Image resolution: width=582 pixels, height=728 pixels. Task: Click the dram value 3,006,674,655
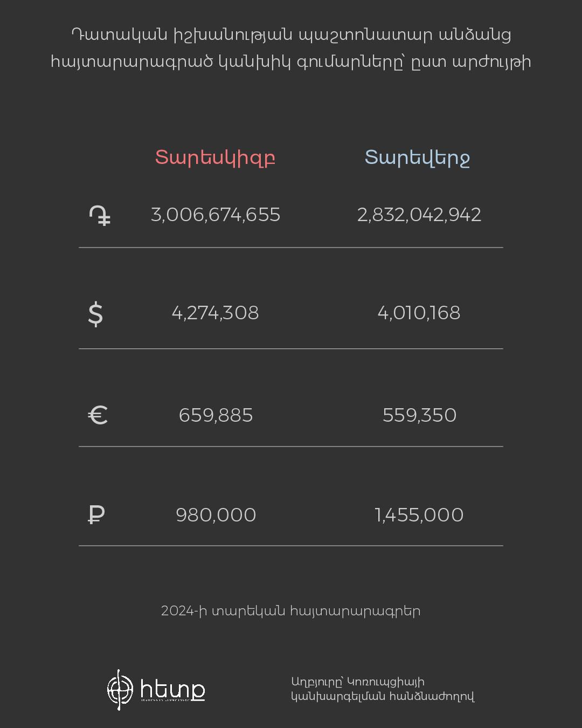(216, 215)
